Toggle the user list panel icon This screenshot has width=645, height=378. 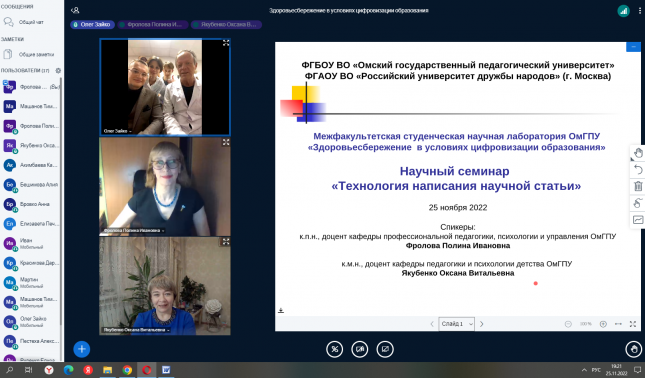(75, 11)
